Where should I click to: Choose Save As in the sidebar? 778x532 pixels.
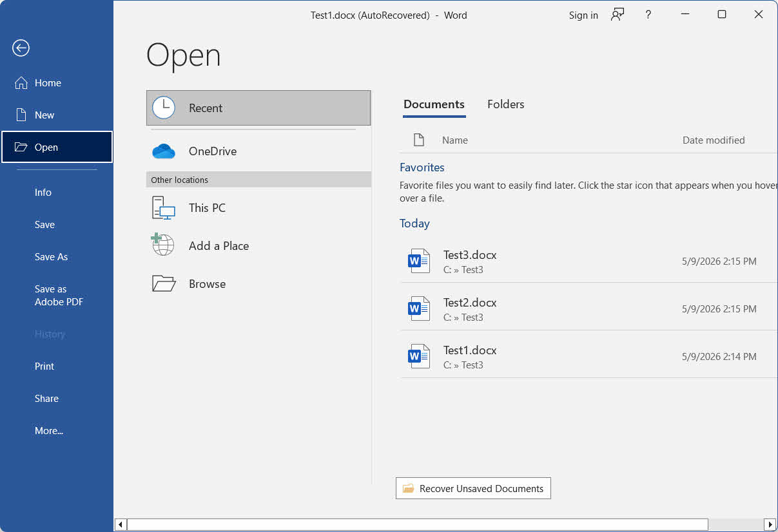pyautogui.click(x=57, y=256)
